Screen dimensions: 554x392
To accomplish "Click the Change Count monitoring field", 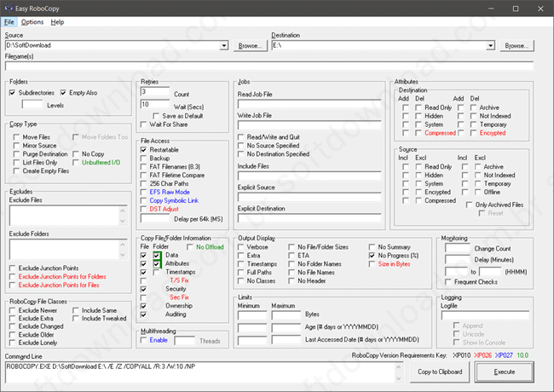I will click(458, 248).
